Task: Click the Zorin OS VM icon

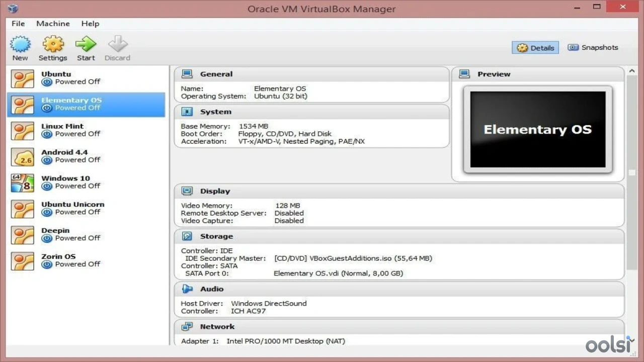Action: point(23,261)
